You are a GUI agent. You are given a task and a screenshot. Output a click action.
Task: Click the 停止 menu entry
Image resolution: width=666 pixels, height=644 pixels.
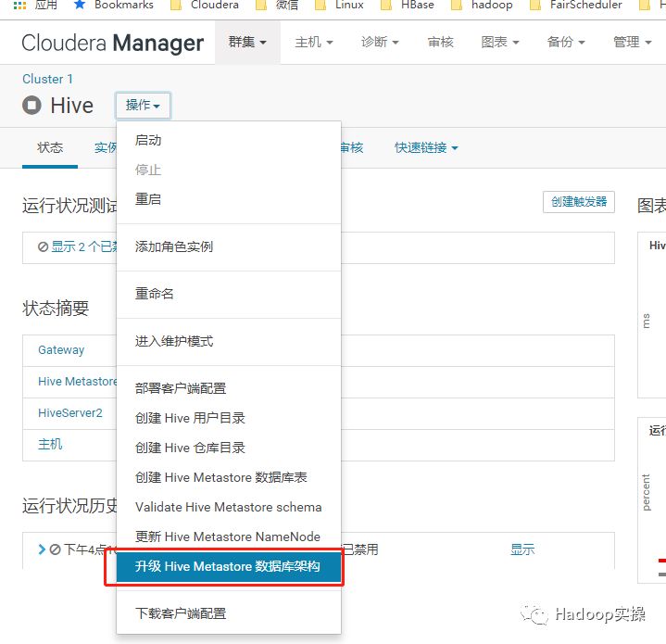click(x=229, y=170)
